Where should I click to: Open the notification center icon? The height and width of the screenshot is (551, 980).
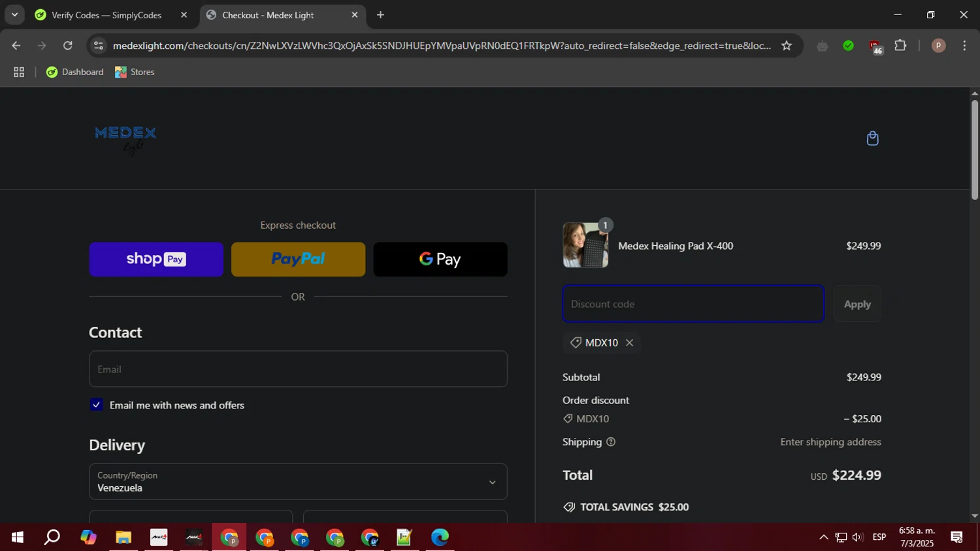click(x=957, y=537)
